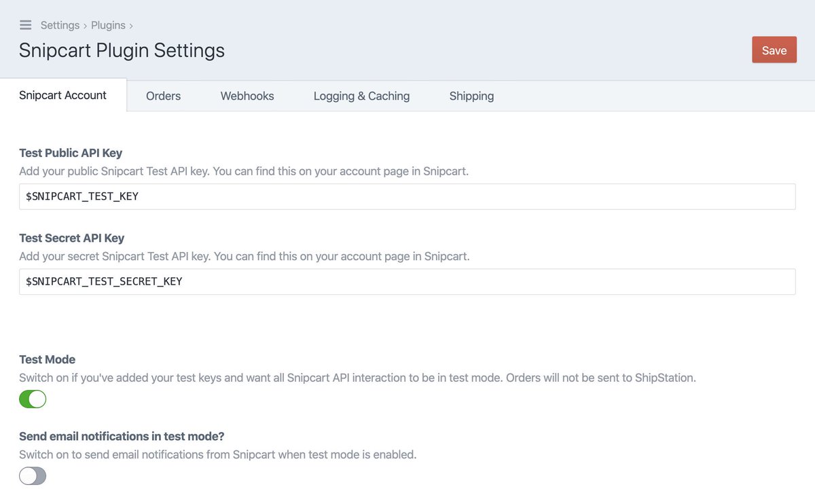Screen dimensions: 815x504
Task: Open the Webhooks tab
Action: click(x=247, y=96)
